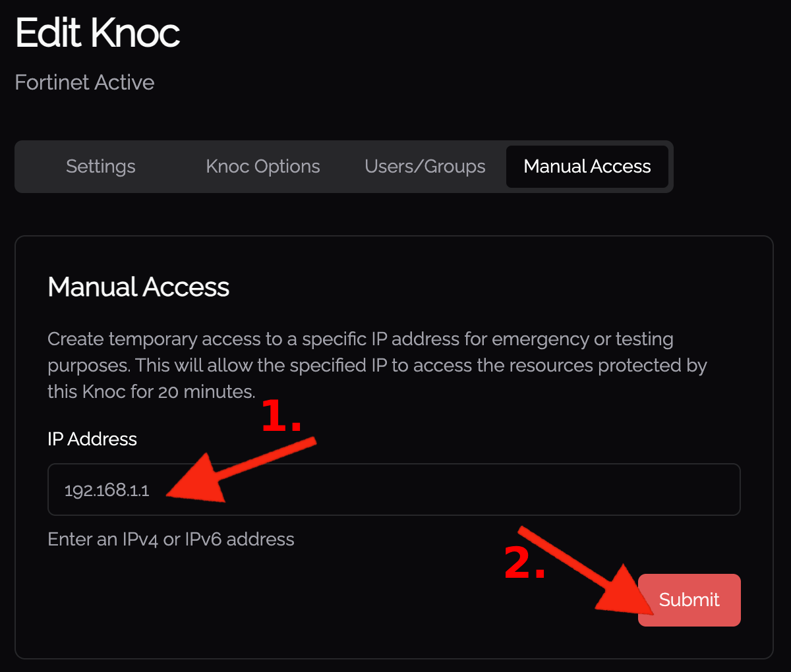Return to the Settings tab view

[100, 167]
